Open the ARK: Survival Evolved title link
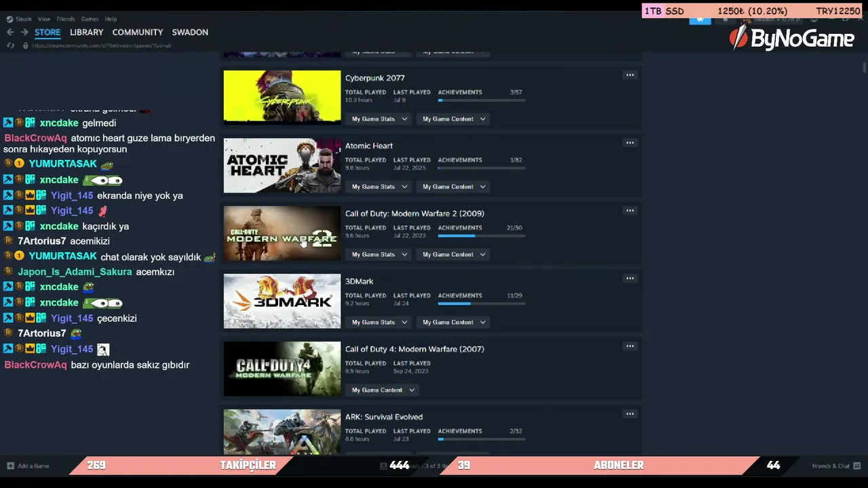The width and height of the screenshot is (868, 488). (x=384, y=417)
